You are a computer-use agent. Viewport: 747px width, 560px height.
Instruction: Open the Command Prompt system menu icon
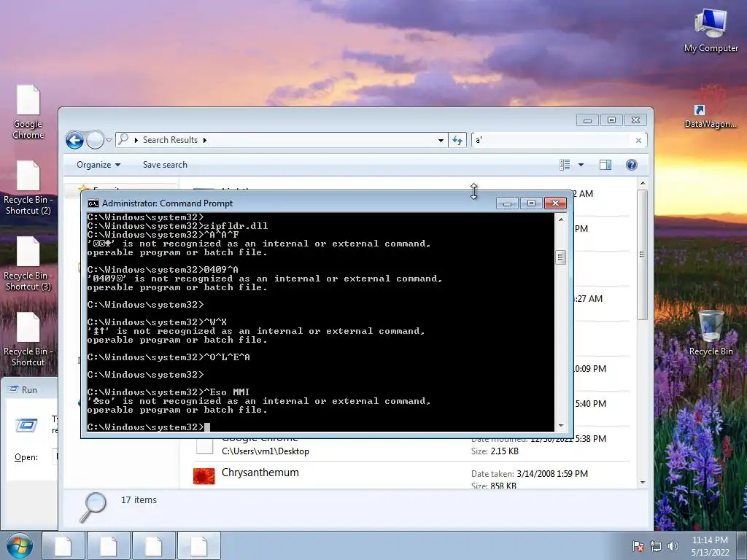point(93,203)
